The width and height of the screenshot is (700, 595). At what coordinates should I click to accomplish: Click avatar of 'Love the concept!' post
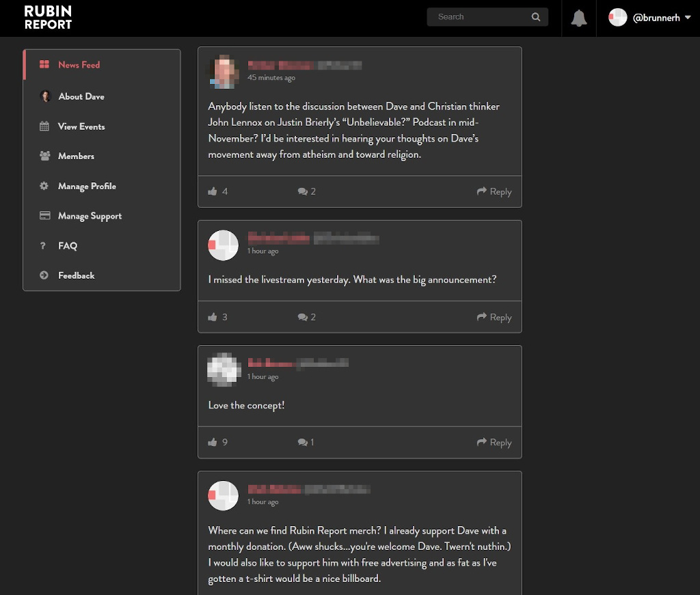click(x=224, y=370)
